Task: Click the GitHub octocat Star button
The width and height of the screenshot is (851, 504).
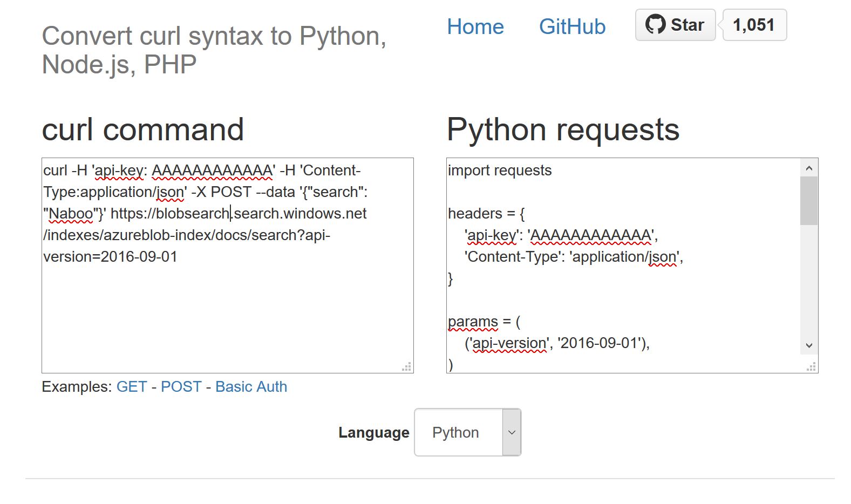Action: click(675, 25)
